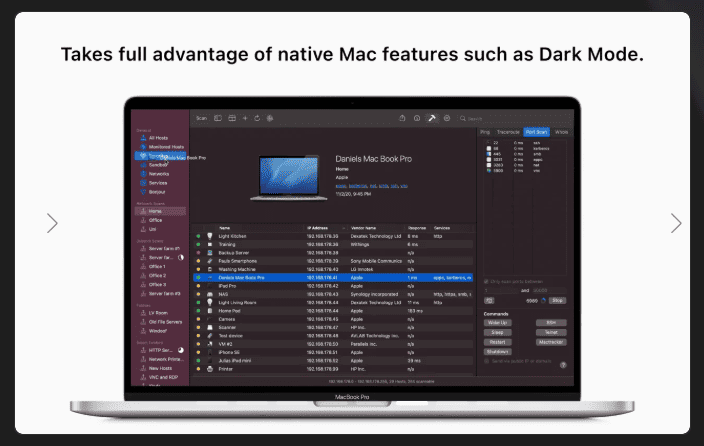This screenshot has width=704, height=446.
Task: Click the progress pie beside Server far...
Action: [x=180, y=257]
